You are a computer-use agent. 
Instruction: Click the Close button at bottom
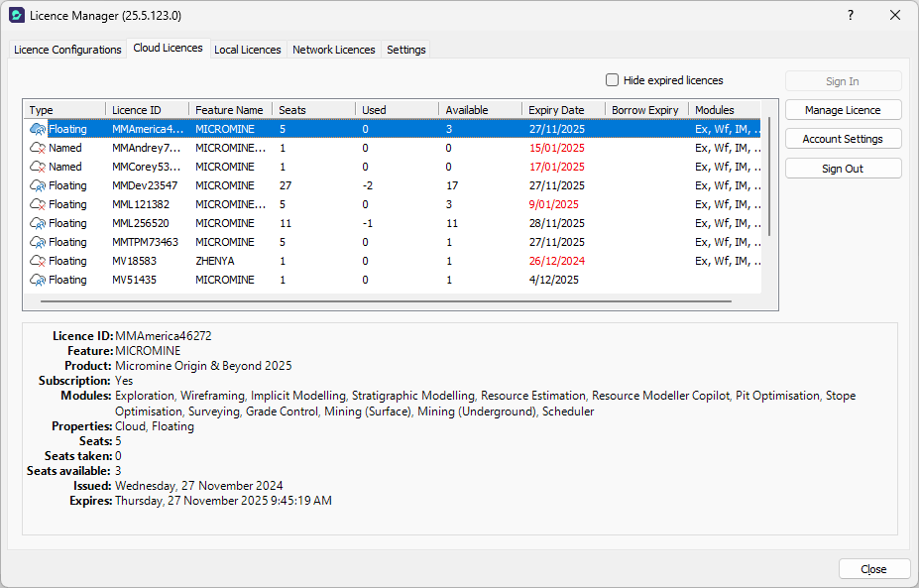(x=873, y=568)
